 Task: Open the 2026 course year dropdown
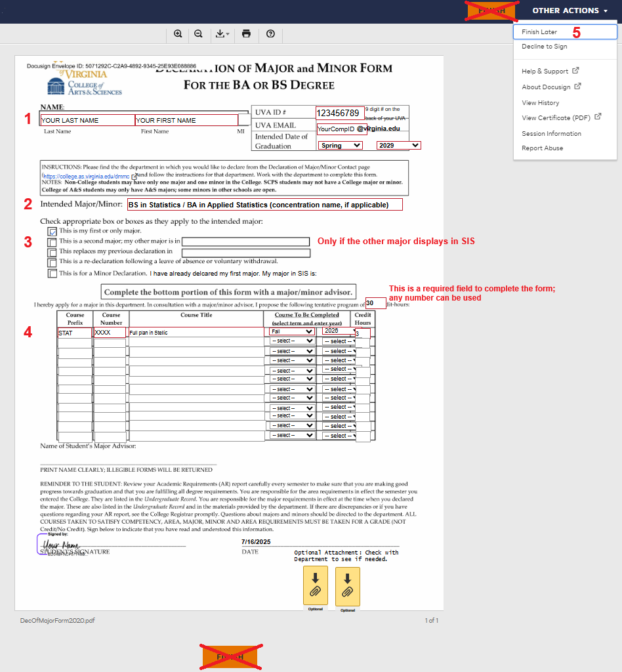pyautogui.click(x=340, y=331)
